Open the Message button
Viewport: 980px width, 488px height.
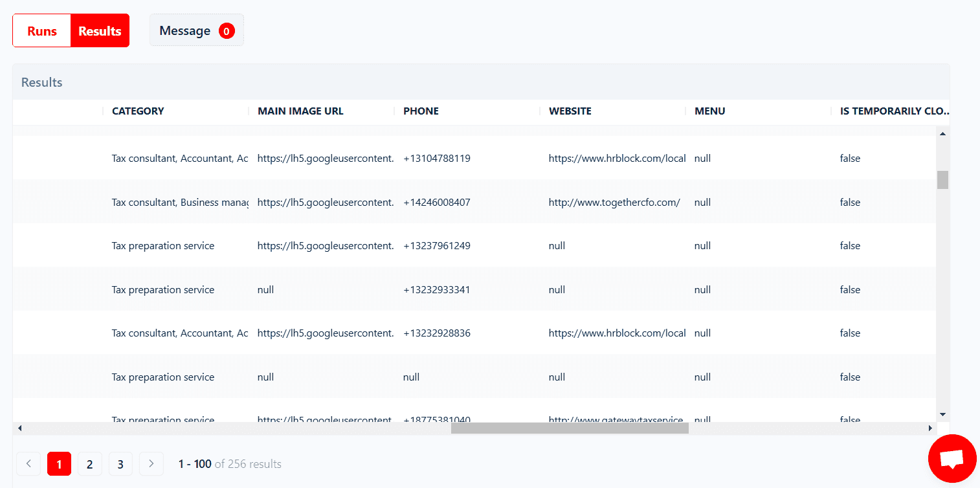(197, 30)
